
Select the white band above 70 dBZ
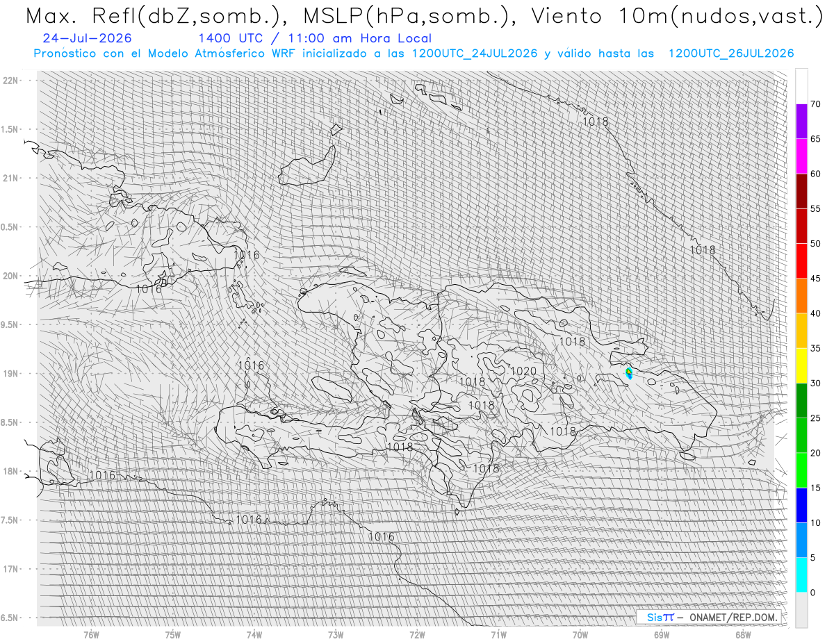click(x=801, y=87)
